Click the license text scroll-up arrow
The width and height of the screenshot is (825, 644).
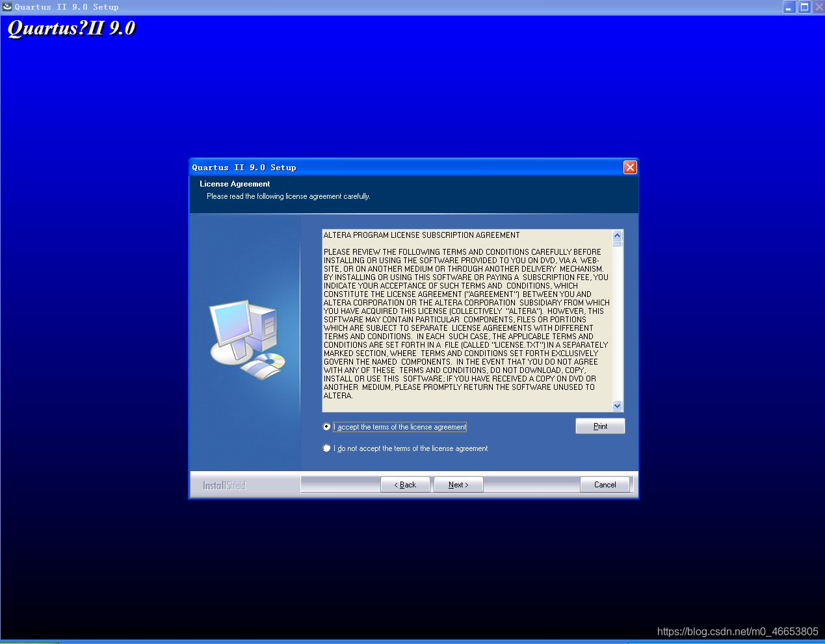(618, 235)
